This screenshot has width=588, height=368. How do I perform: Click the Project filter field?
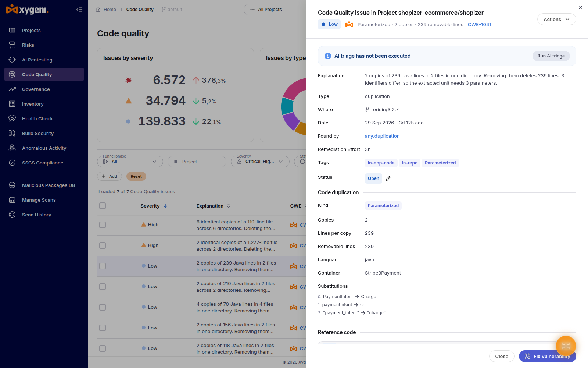[197, 162]
